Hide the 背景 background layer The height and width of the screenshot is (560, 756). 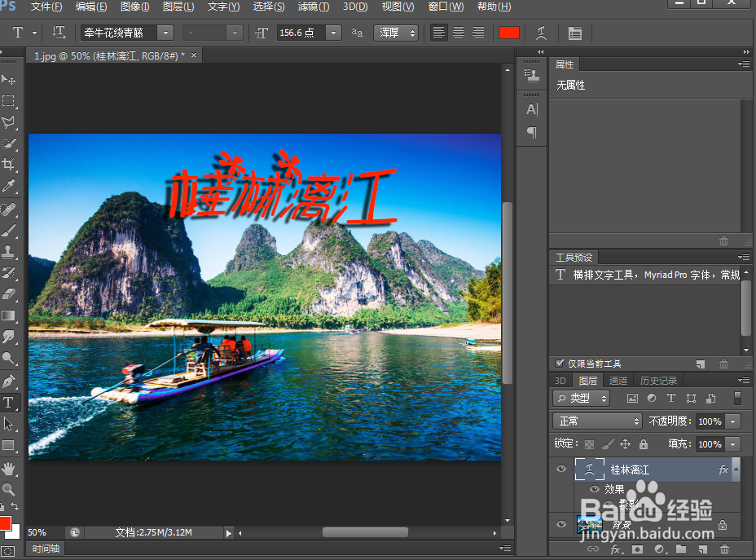560,525
